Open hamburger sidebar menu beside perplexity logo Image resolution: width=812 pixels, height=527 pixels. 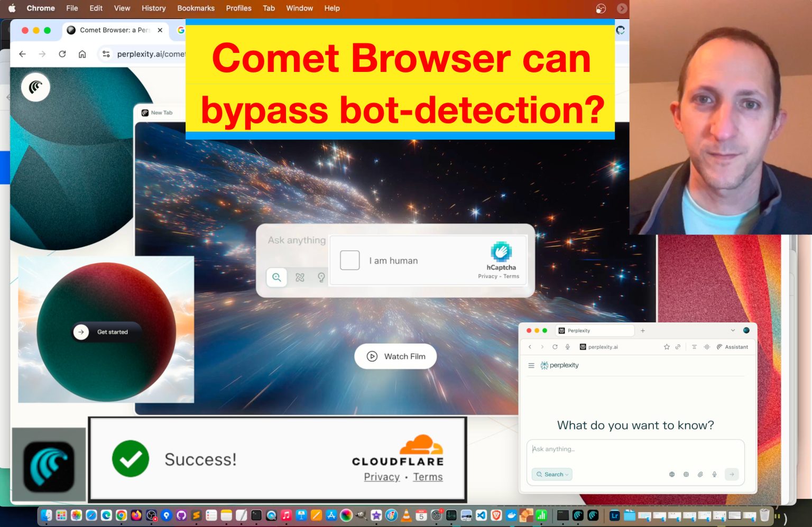click(x=531, y=365)
